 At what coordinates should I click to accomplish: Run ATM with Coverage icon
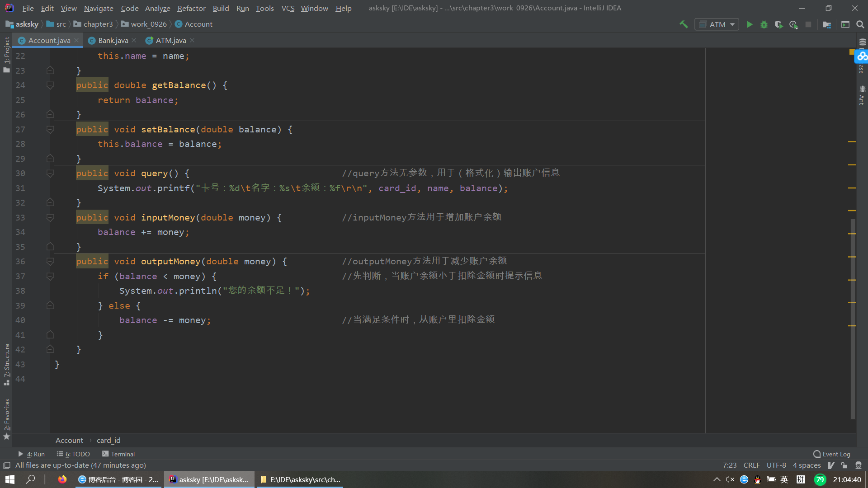tap(778, 24)
